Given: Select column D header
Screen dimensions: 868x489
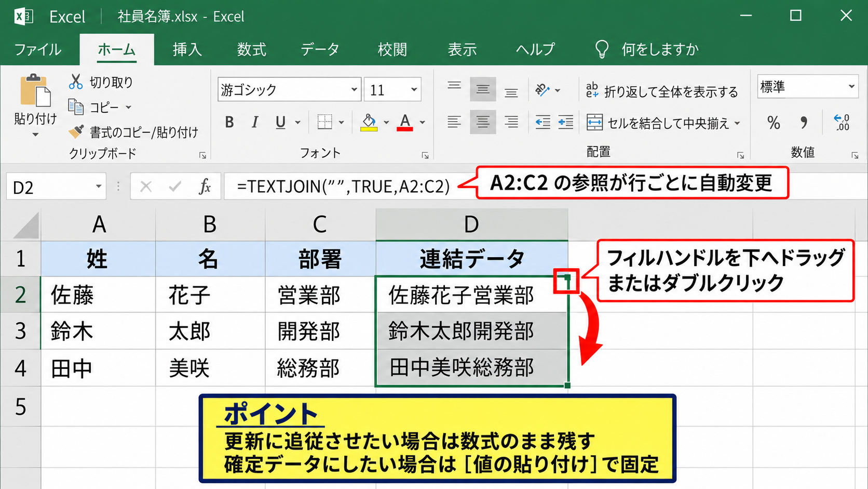Looking at the screenshot, I should click(471, 224).
